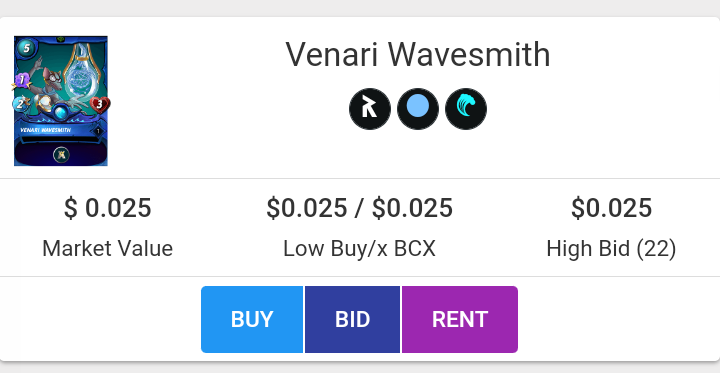720x373 pixels.
Task: Click the level 1 diamond on card
Action: 98,131
